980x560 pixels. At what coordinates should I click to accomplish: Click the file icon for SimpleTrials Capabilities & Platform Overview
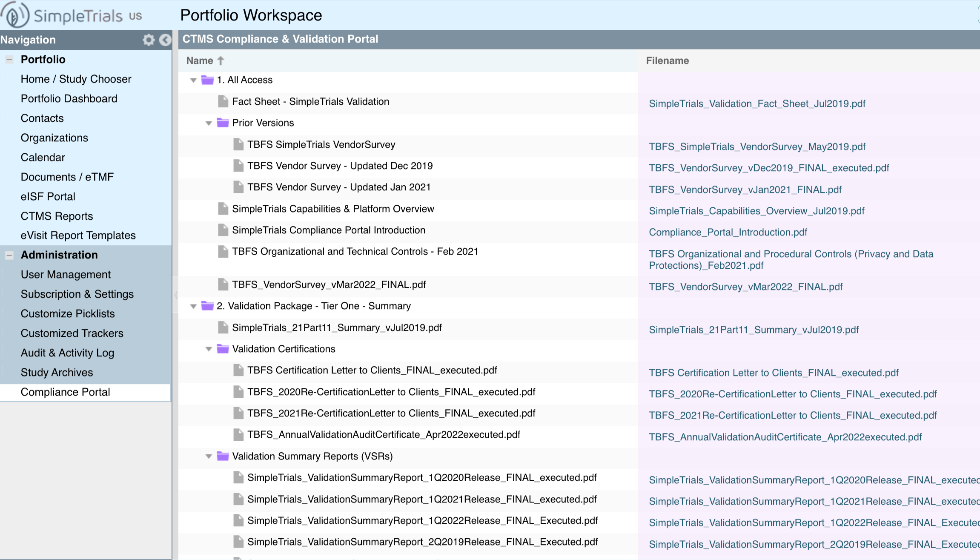pos(223,209)
